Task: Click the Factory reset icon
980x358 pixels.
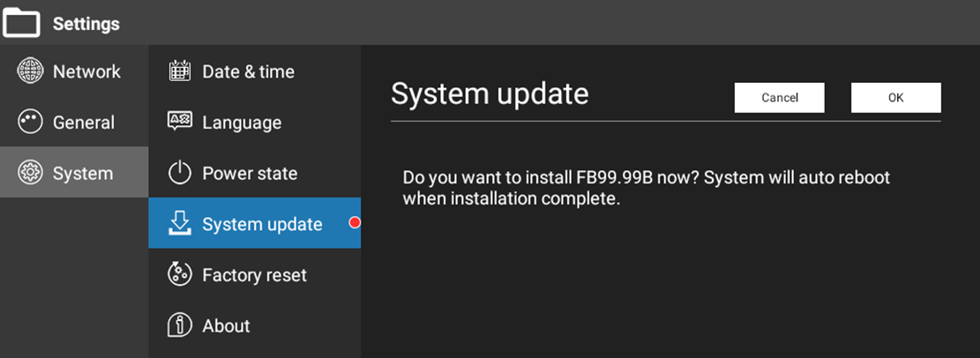Action: 180,275
